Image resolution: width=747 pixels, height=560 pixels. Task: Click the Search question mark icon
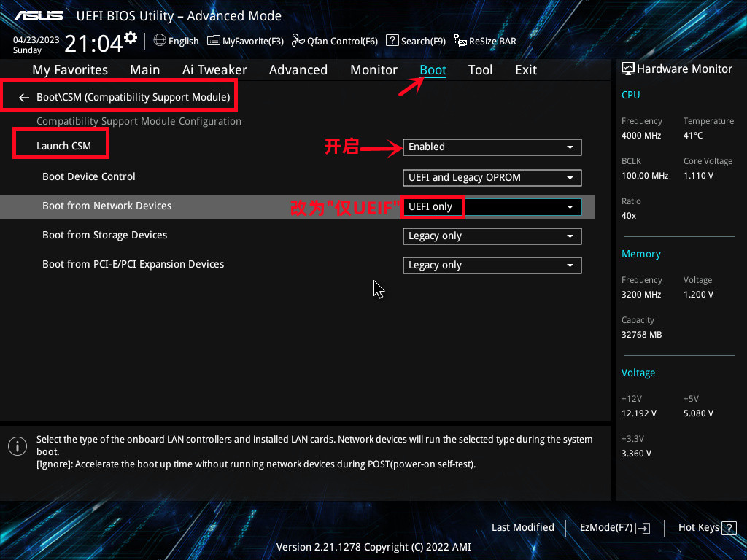[392, 41]
